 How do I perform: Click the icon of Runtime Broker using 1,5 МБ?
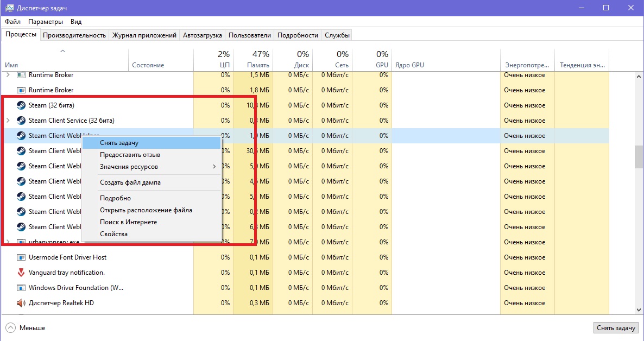(21, 75)
